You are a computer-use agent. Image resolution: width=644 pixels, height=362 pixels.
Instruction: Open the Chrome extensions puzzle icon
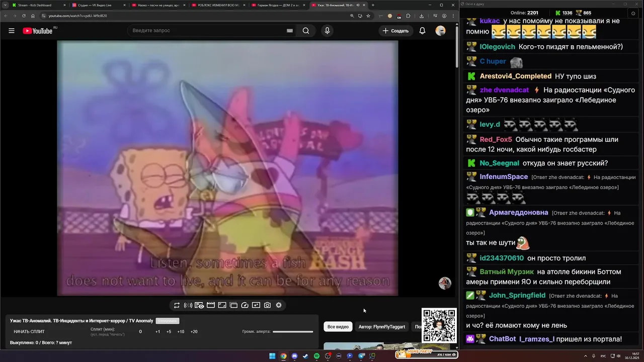[x=408, y=16]
